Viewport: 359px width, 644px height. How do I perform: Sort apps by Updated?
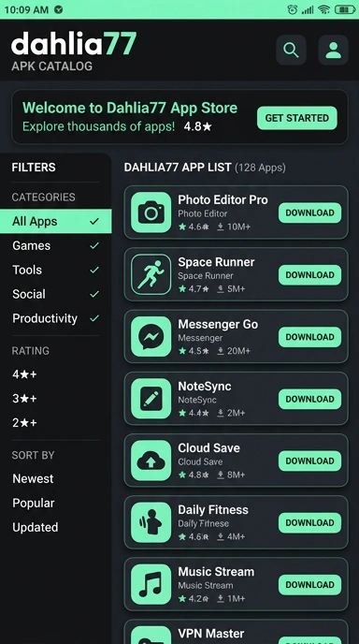point(35,527)
